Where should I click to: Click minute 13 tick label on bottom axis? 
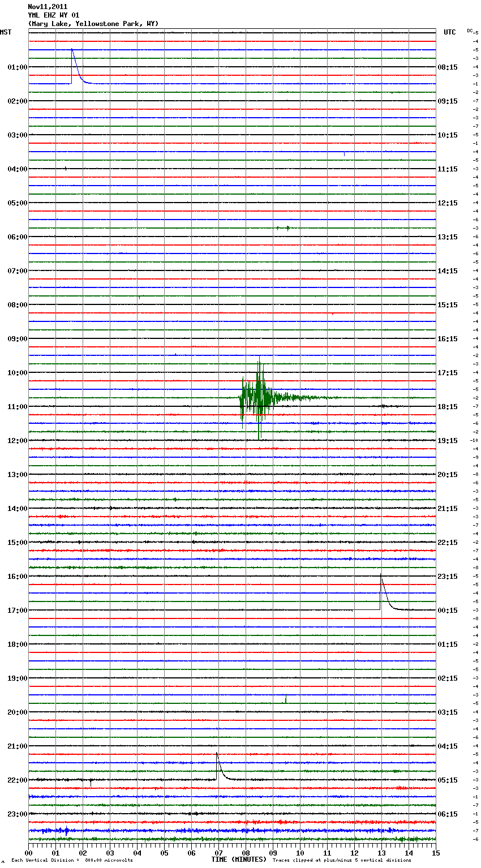click(x=381, y=853)
